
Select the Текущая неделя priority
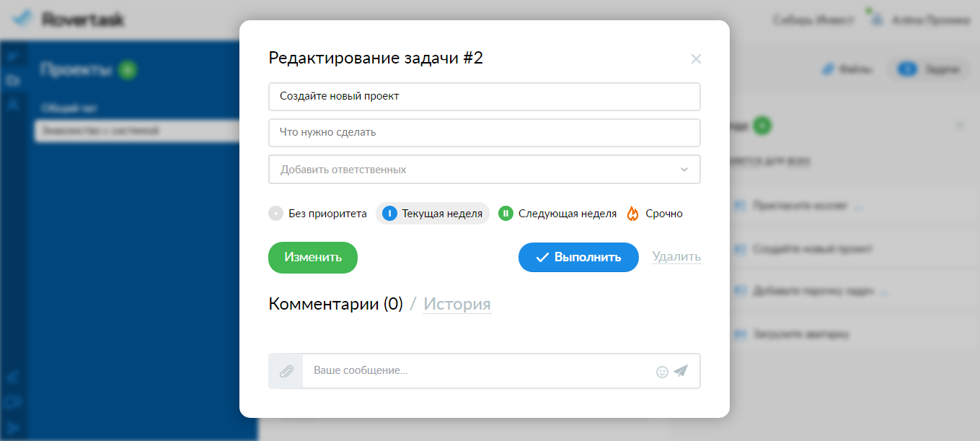[433, 213]
